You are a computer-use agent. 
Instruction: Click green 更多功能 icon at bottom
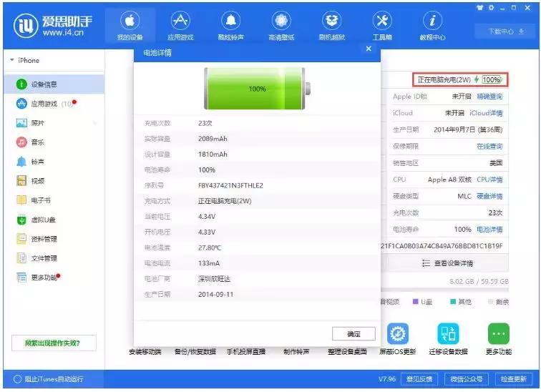498,333
